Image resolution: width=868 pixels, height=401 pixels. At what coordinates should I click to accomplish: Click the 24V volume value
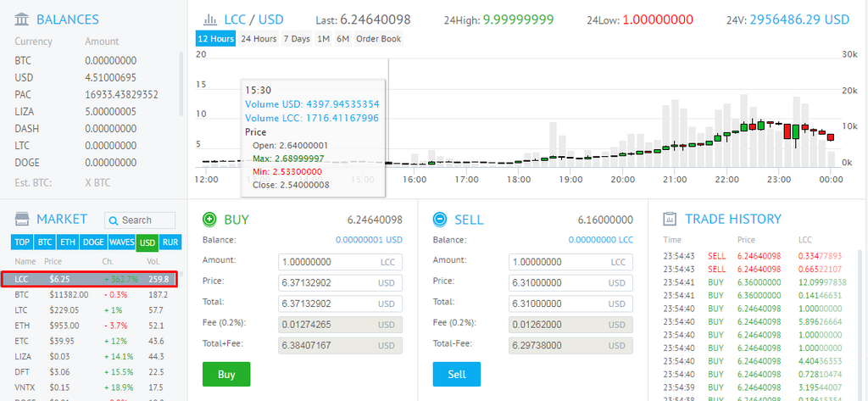click(800, 20)
